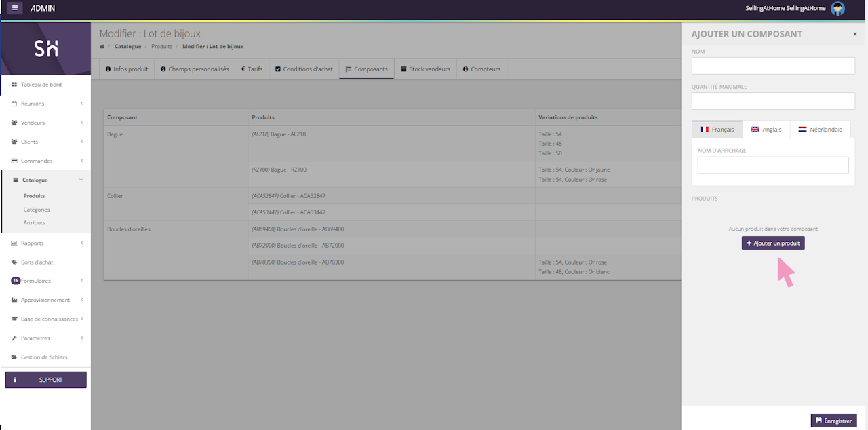Click the hamburger menu icon
This screenshot has height=430, width=868.
pyautogui.click(x=15, y=8)
